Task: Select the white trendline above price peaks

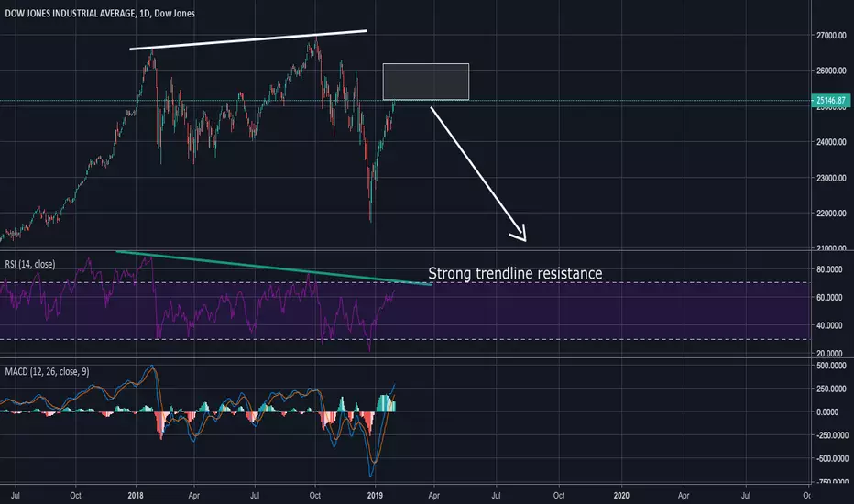Action: [247, 40]
